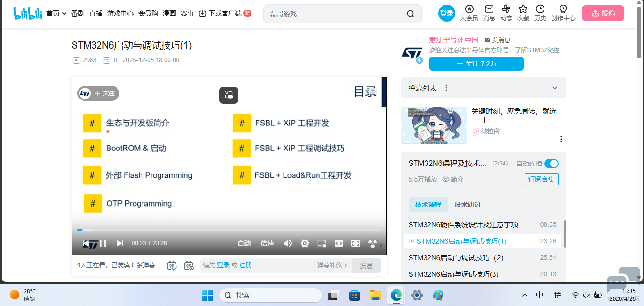
Task: Play STM32N6启动与调试技巧（2） playlist item
Action: coord(483,257)
